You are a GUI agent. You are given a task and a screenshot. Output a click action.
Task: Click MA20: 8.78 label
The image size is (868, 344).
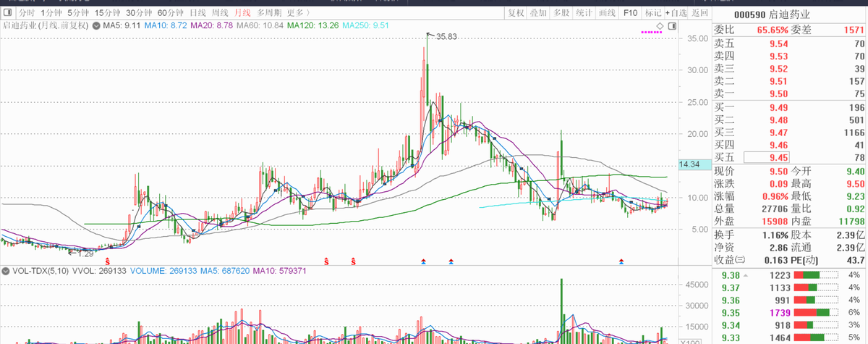point(212,25)
